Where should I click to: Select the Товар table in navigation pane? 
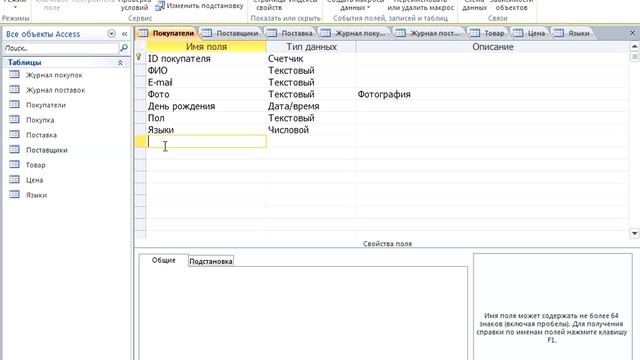(x=36, y=165)
